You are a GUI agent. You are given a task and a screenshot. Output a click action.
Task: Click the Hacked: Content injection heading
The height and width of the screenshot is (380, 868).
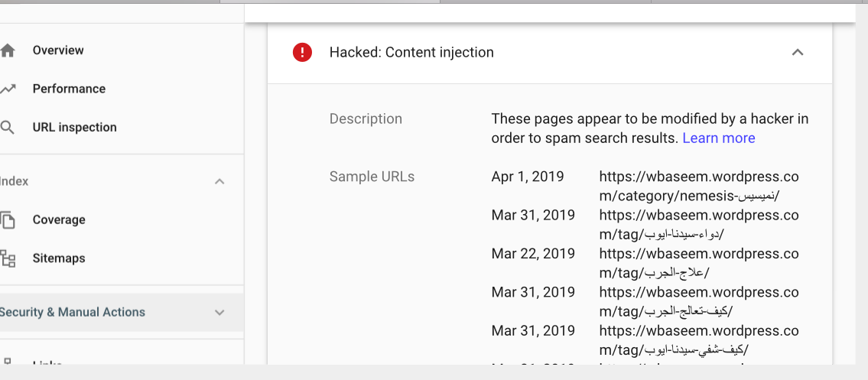pyautogui.click(x=411, y=53)
